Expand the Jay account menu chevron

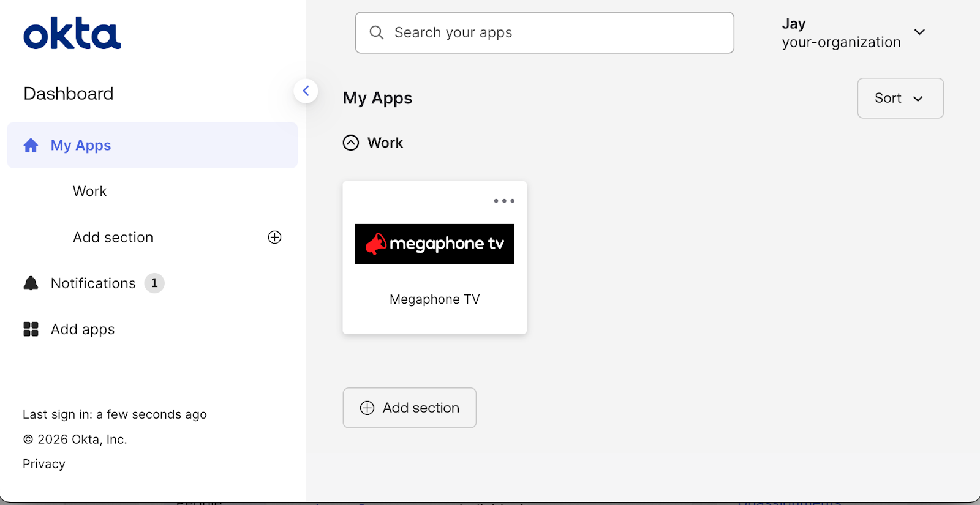pyautogui.click(x=919, y=32)
